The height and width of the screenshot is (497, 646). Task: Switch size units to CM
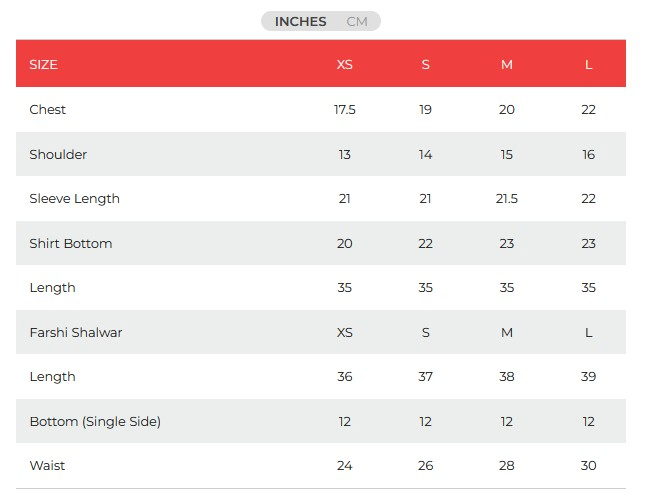(x=357, y=21)
